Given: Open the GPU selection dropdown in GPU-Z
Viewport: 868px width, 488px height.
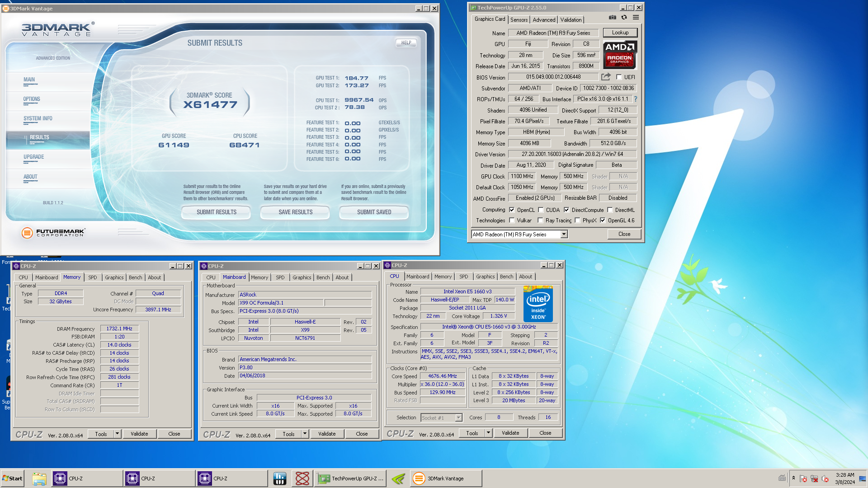Looking at the screenshot, I should click(564, 234).
